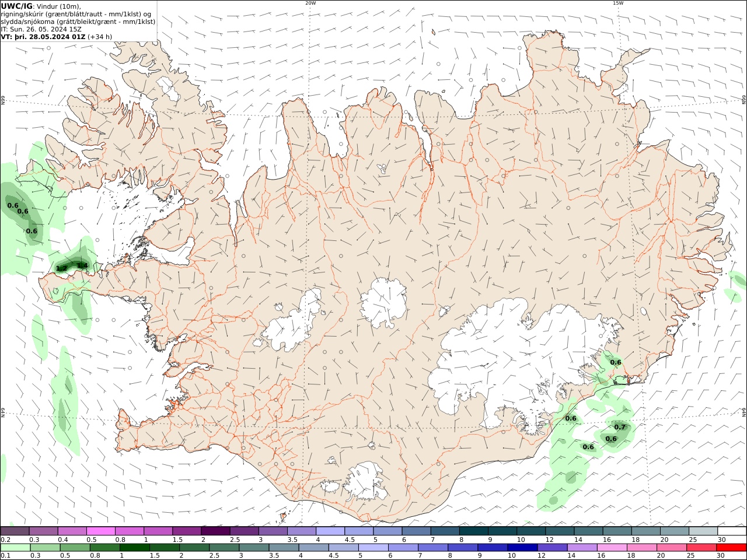747x560 pixels.
Task: Click the '20W' longitude label
Action: click(310, 3)
